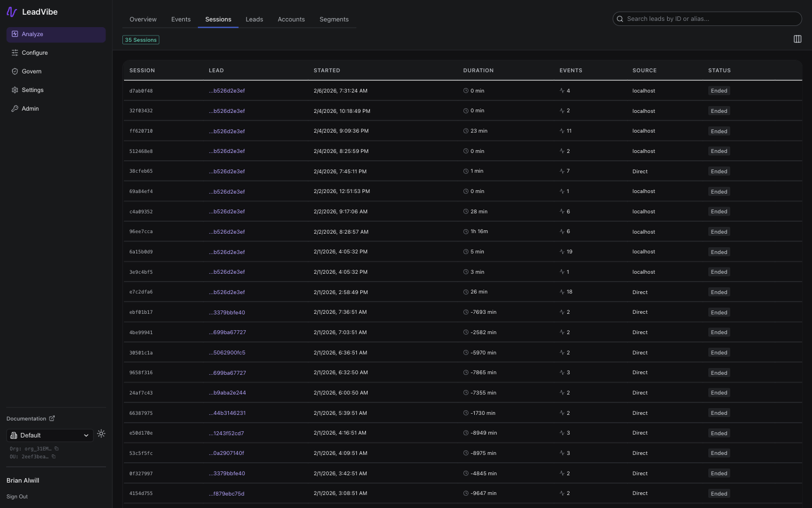Click the Admin wrench icon

15,108
